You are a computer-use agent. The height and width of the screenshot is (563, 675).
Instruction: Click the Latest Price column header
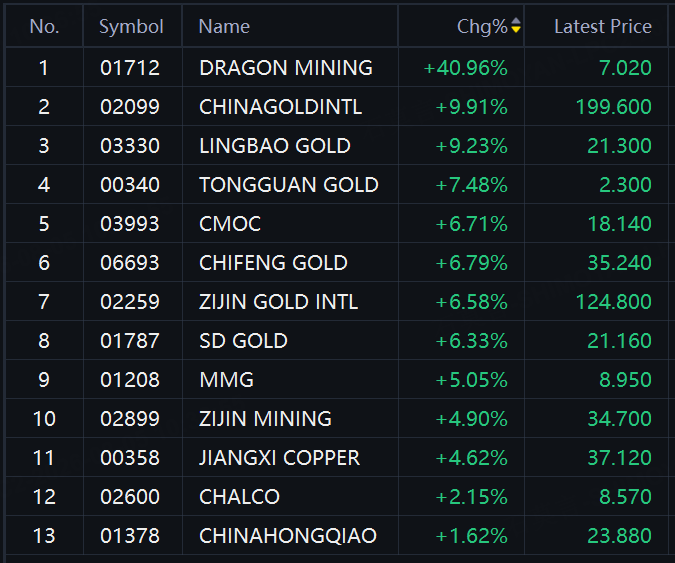[603, 27]
